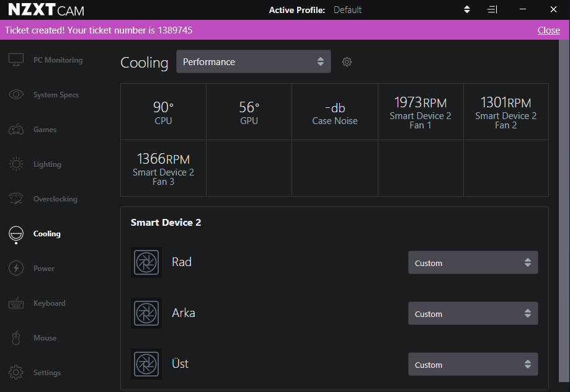The height and width of the screenshot is (392, 570).
Task: Click the Rad fan icon
Action: tap(146, 262)
